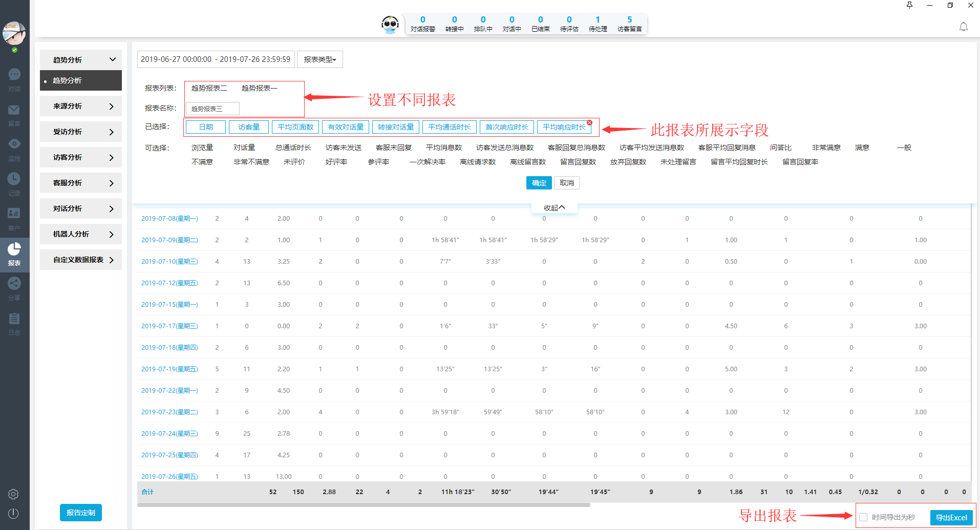Screen dimensions: 980x530
Task: Collapse the 趋势分析 menu section
Action: (x=81, y=60)
